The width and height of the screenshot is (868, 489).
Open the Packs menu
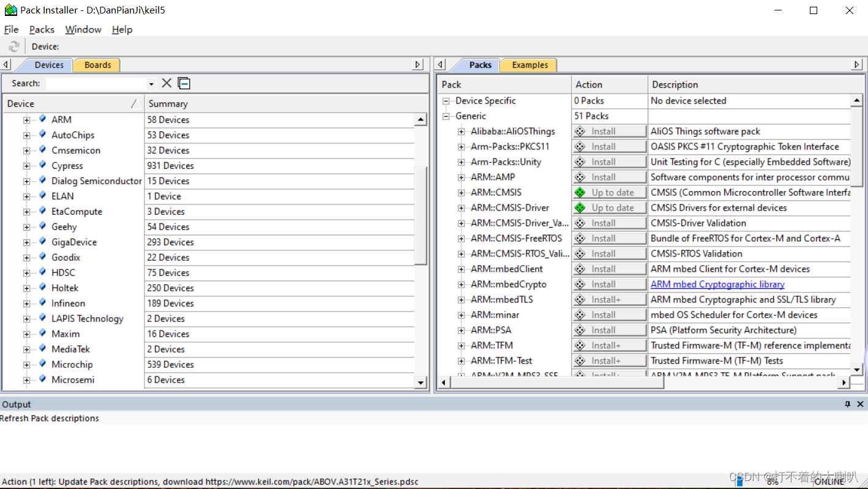tap(42, 29)
